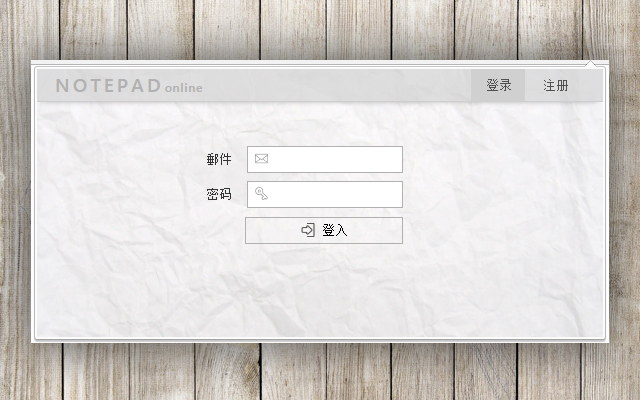Click the 邮件 email input field

[x=325, y=159]
